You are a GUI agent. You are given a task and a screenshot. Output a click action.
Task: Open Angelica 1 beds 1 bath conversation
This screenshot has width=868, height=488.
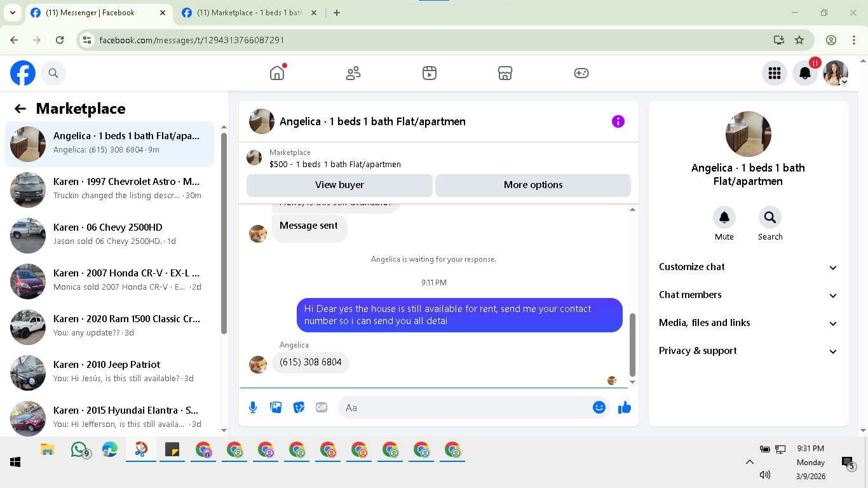(x=109, y=144)
